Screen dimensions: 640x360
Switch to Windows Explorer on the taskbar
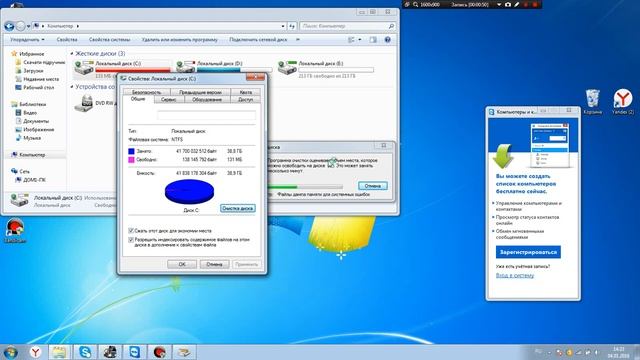pyautogui.click(x=60, y=352)
